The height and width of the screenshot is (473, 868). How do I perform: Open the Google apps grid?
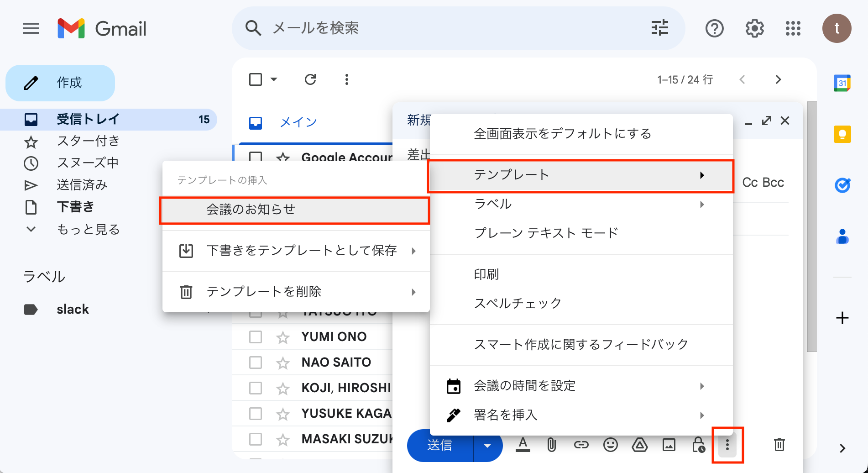[x=793, y=29]
